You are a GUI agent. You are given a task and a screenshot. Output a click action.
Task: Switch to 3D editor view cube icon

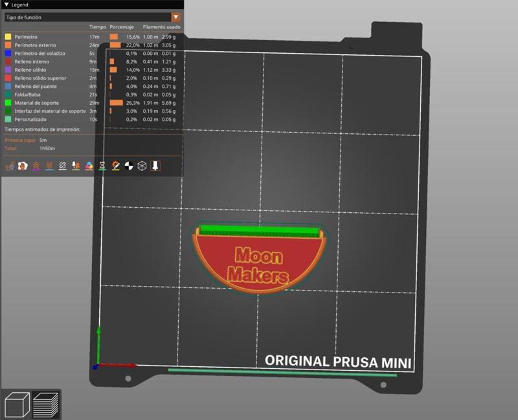[x=17, y=404]
